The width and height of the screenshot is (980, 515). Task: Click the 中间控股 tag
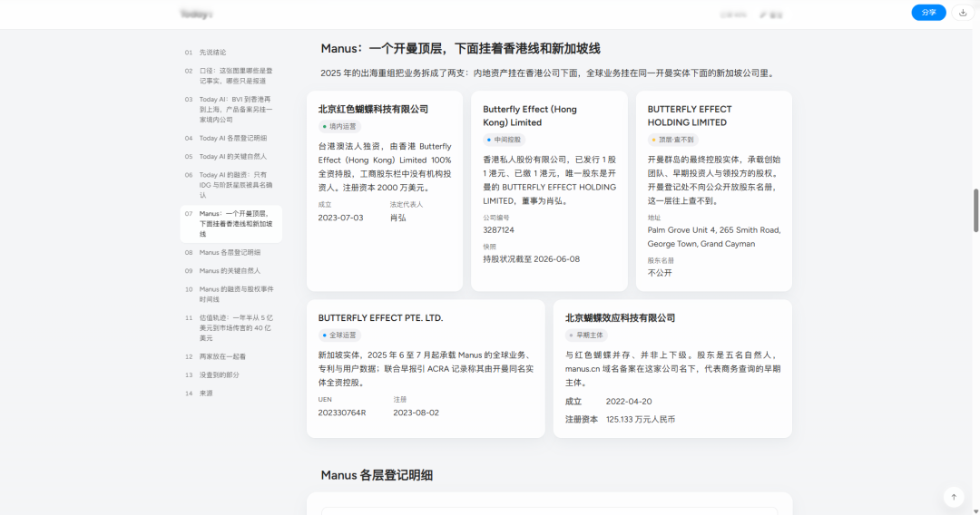tap(504, 140)
